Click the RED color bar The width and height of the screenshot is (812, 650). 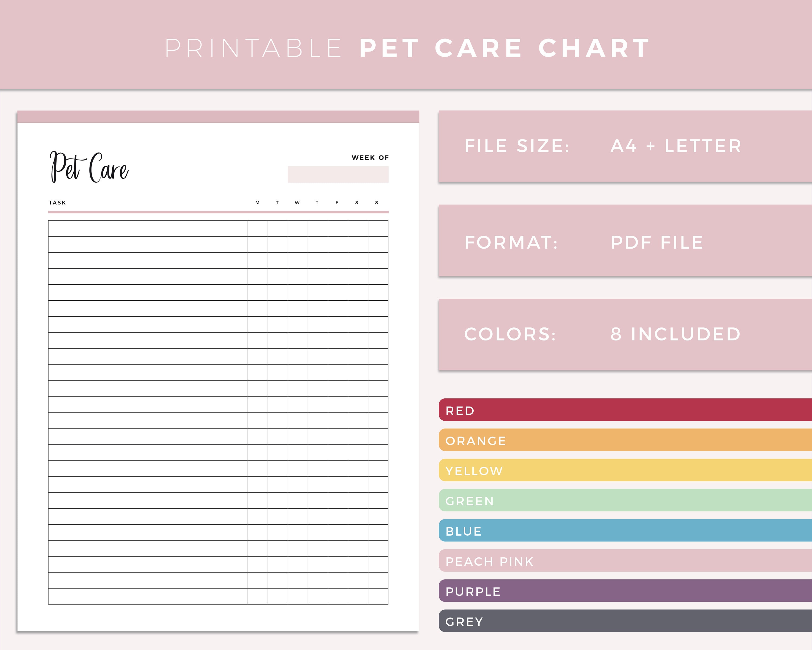click(x=625, y=409)
